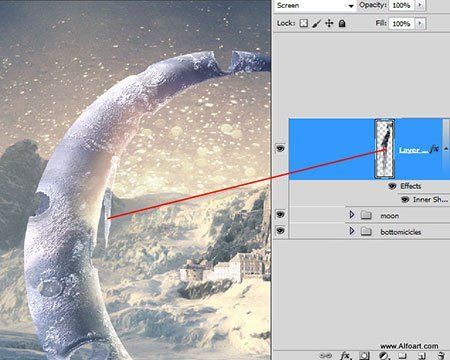Select the moon group name

pyautogui.click(x=389, y=216)
